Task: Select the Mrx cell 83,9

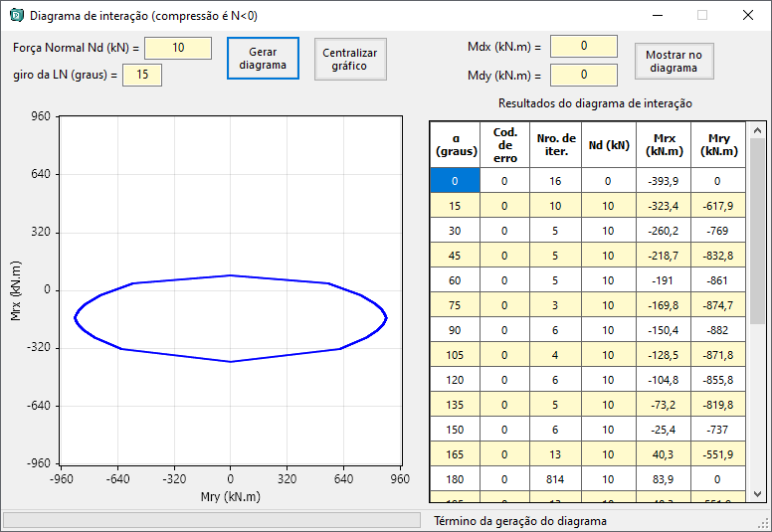Action: (x=664, y=479)
